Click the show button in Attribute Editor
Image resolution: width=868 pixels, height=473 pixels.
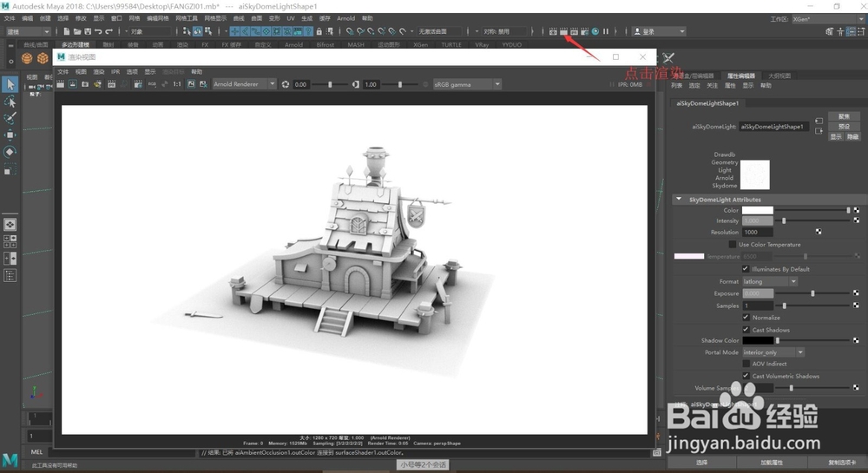pyautogui.click(x=836, y=136)
